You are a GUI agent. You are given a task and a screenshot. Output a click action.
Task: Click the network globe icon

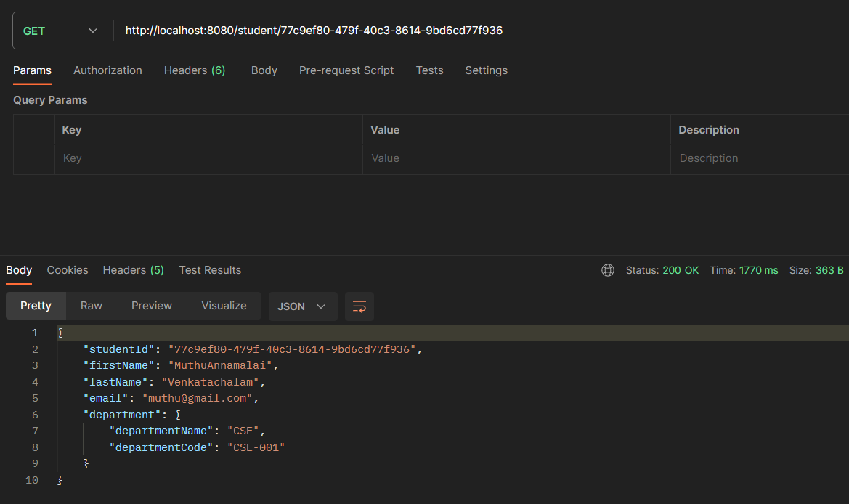point(607,270)
